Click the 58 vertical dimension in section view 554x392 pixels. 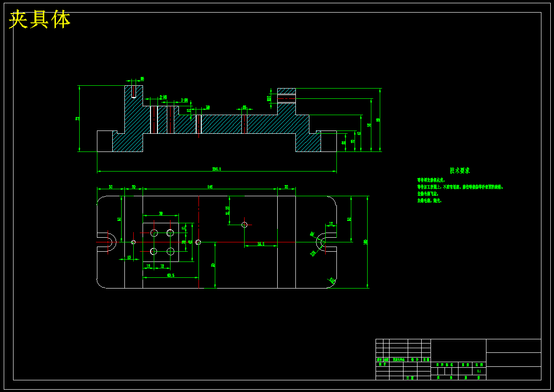pos(369,125)
